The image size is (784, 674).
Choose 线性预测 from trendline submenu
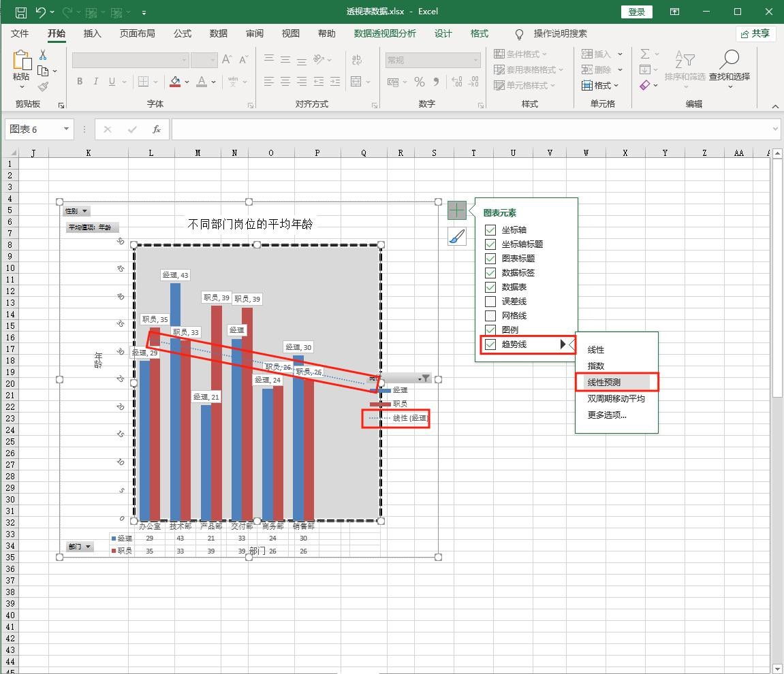click(x=604, y=383)
